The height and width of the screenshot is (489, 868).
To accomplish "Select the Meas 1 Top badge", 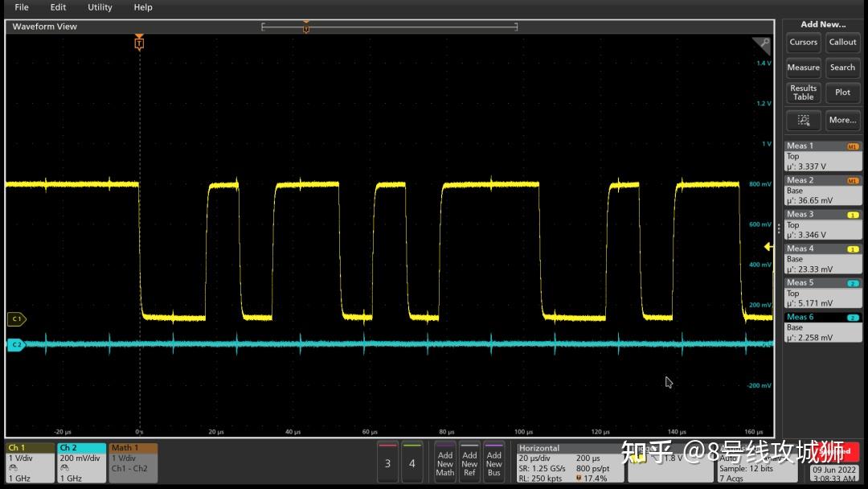I will coord(823,156).
